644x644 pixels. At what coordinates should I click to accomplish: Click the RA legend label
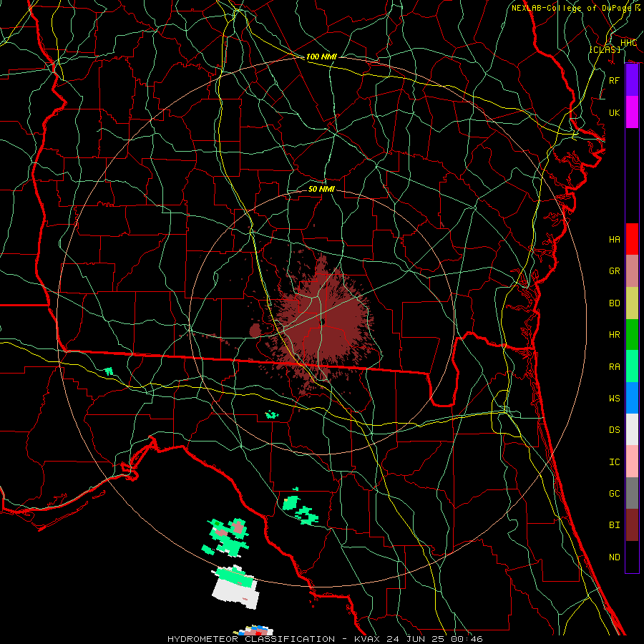[614, 366]
